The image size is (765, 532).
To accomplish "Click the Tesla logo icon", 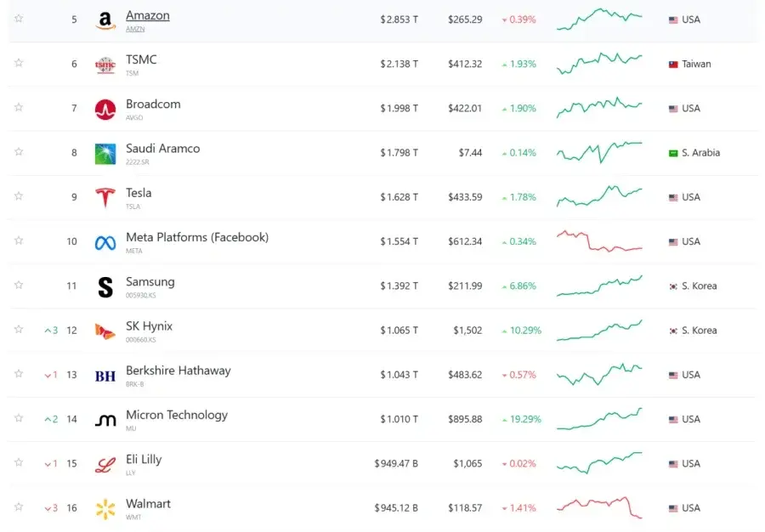I will point(105,198).
